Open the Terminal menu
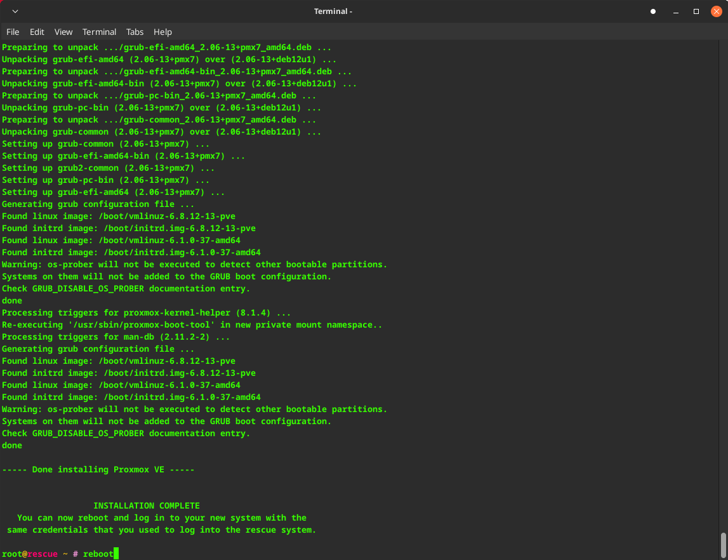This screenshot has width=728, height=560. 99,32
